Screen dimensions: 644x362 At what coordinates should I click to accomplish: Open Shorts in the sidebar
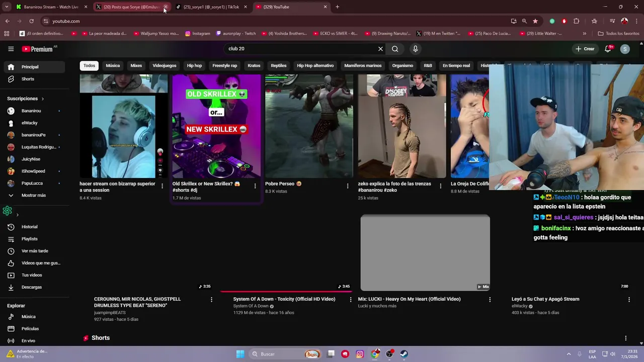34,79
